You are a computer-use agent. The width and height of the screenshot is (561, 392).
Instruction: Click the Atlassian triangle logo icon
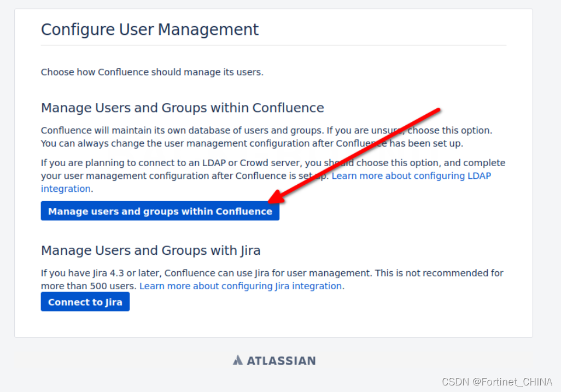(x=237, y=360)
